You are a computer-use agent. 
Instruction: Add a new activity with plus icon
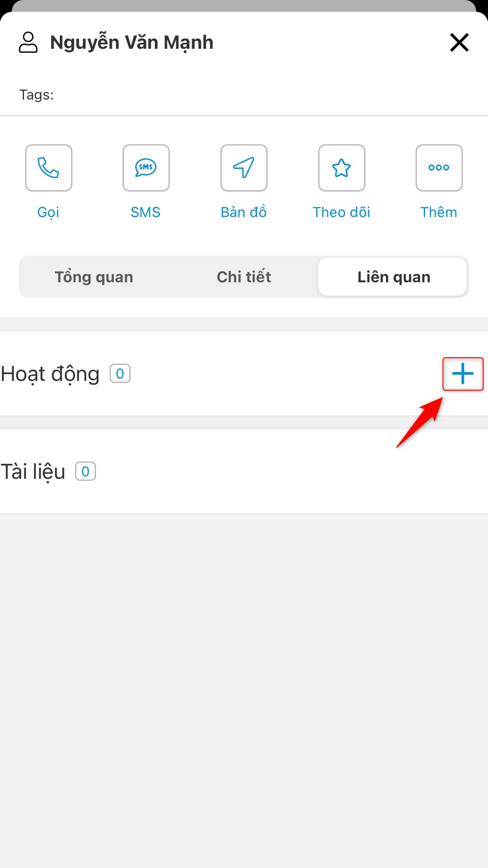point(463,374)
